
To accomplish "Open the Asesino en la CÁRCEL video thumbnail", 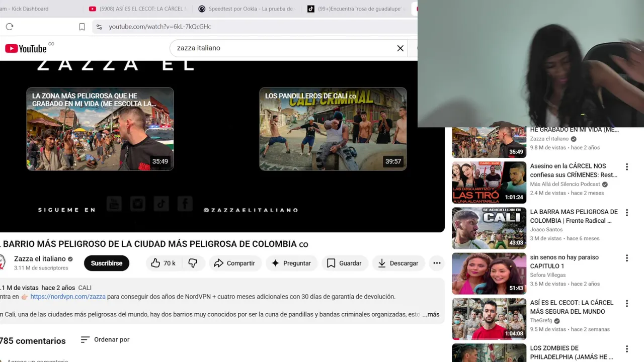I will [489, 183].
